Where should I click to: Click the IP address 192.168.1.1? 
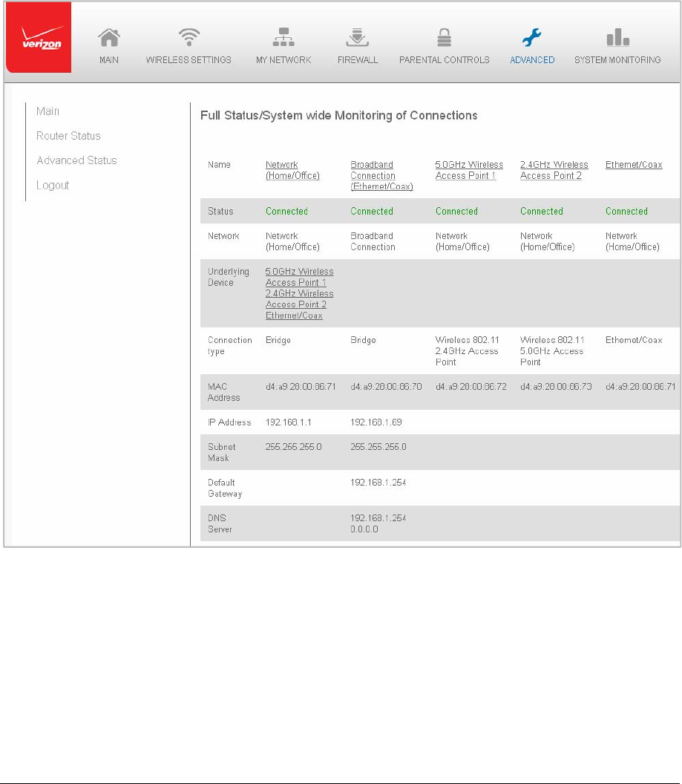tap(288, 422)
